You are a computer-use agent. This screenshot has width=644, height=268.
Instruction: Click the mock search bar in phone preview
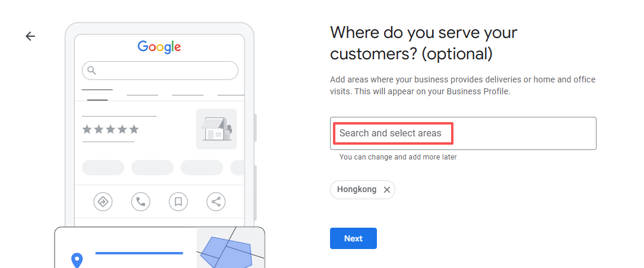[x=160, y=71]
